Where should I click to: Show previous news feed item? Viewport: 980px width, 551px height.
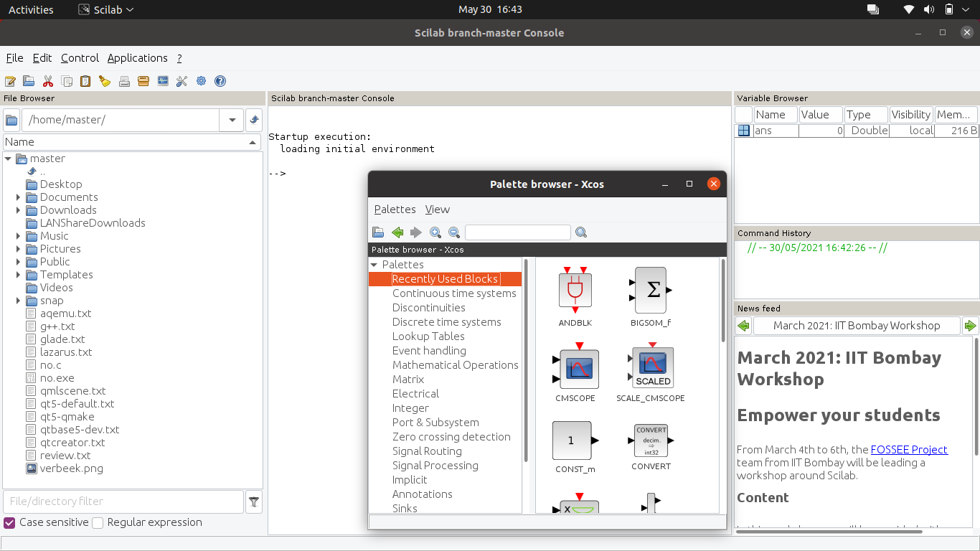click(x=743, y=326)
